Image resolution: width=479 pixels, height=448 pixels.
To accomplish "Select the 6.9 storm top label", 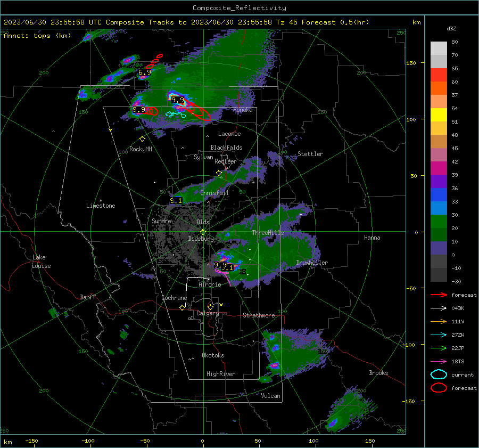I will [144, 72].
